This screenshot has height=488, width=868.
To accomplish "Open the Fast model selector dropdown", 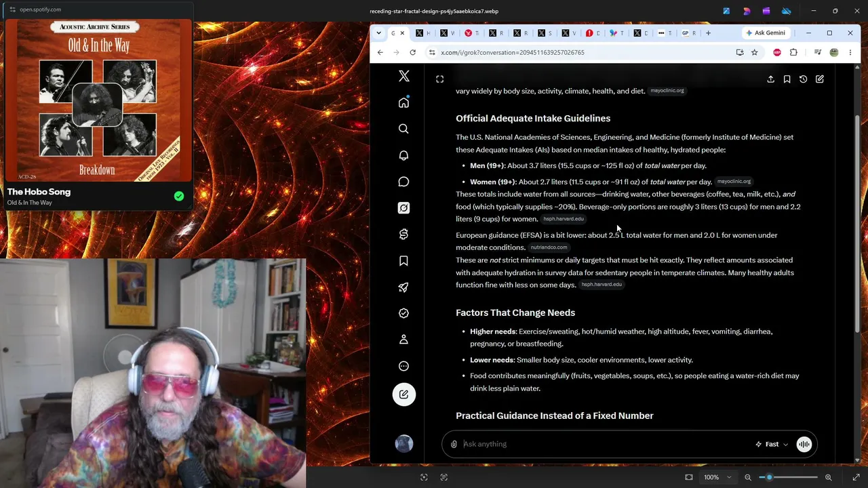I will [x=772, y=444].
